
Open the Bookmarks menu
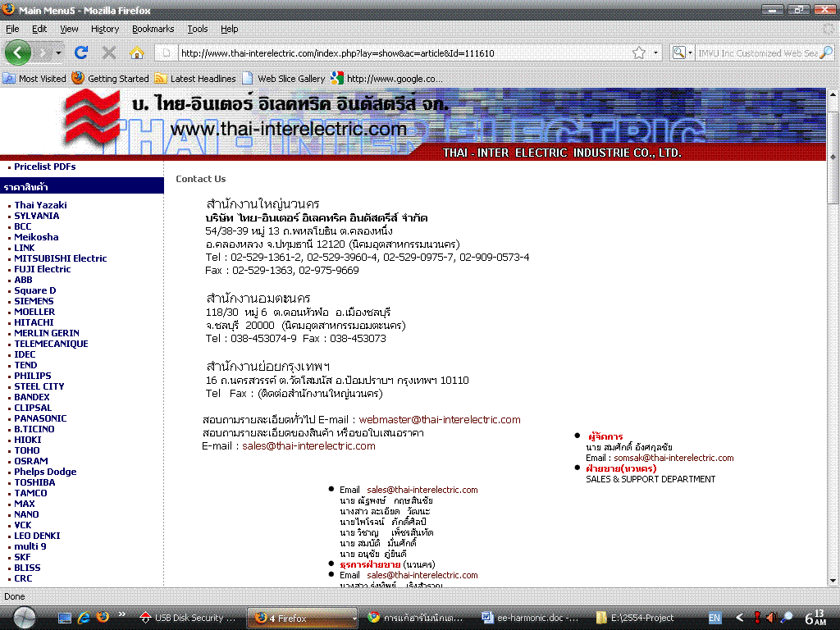click(153, 29)
